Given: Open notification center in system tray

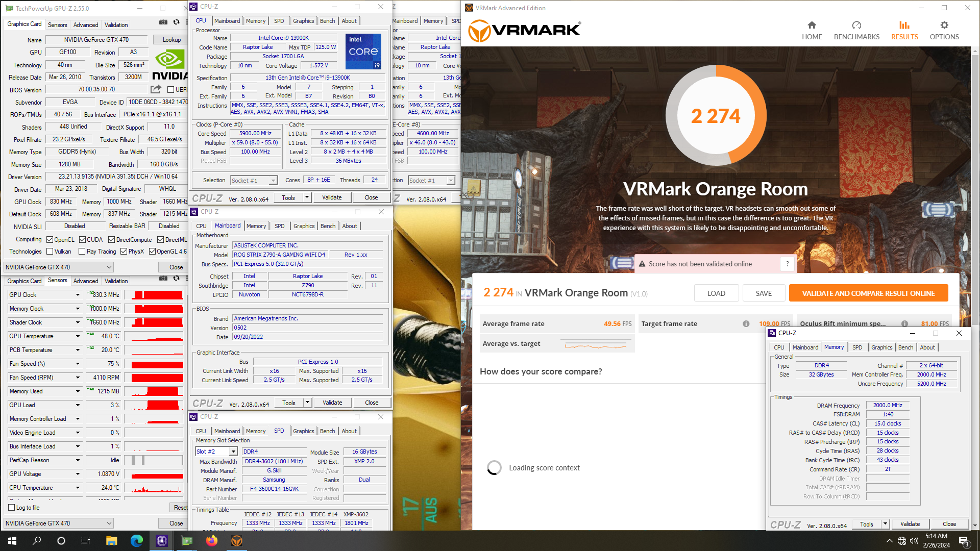Looking at the screenshot, I should (964, 541).
